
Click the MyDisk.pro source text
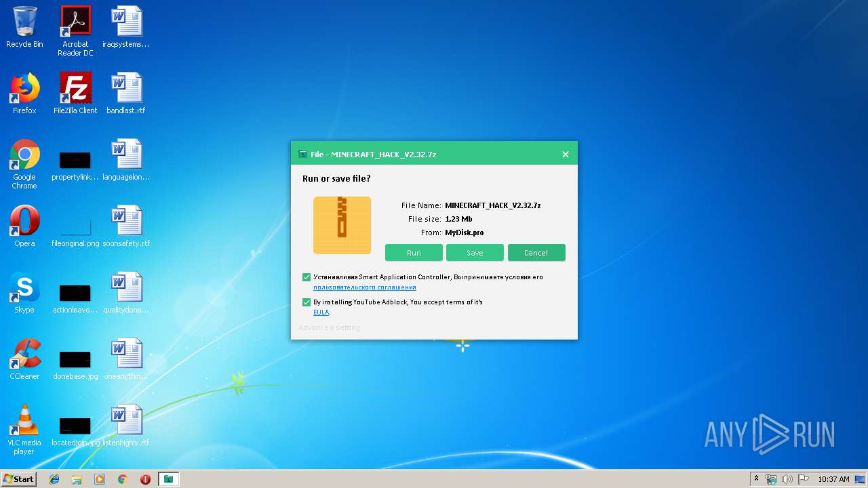coord(465,232)
